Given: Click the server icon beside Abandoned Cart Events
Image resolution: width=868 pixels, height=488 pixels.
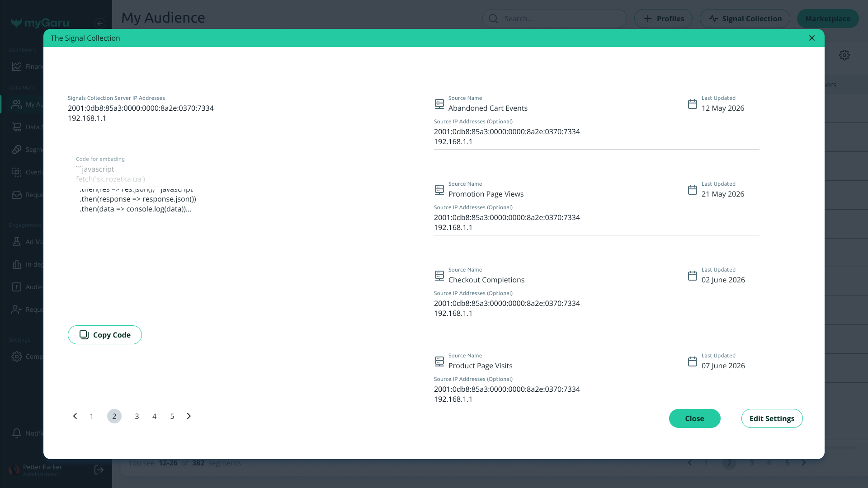Looking at the screenshot, I should [x=439, y=104].
